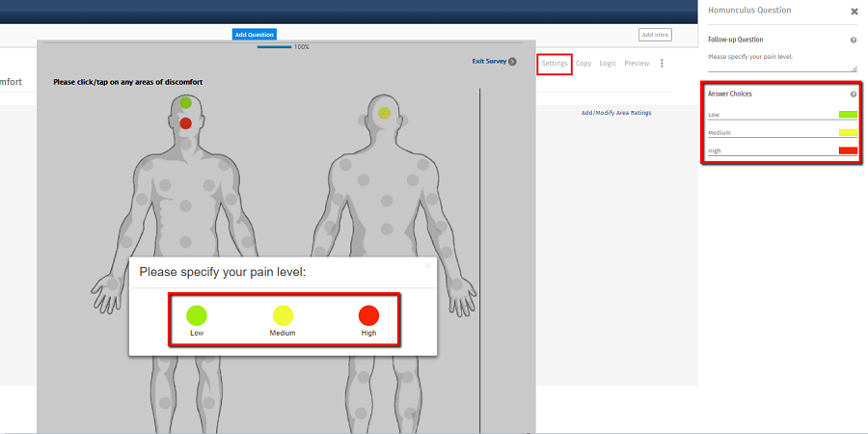Click 'Please specify your pain level:' dialog heading
The width and height of the screenshot is (868, 434).
pos(223,272)
